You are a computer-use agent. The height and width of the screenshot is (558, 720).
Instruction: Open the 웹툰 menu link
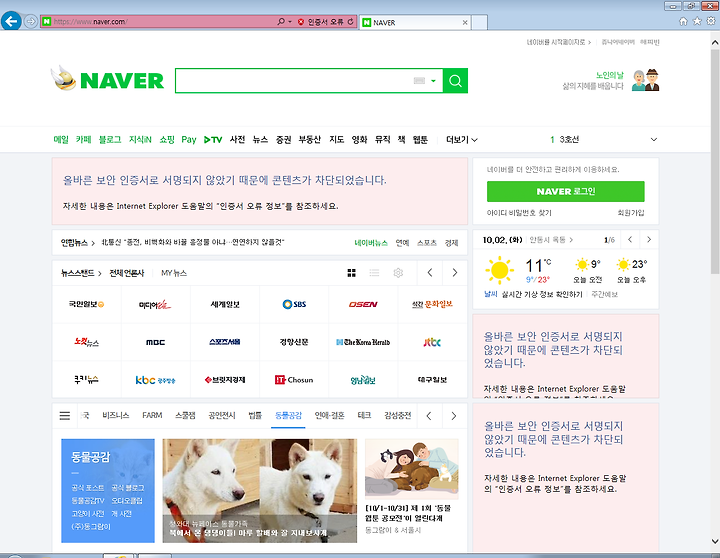click(x=420, y=139)
